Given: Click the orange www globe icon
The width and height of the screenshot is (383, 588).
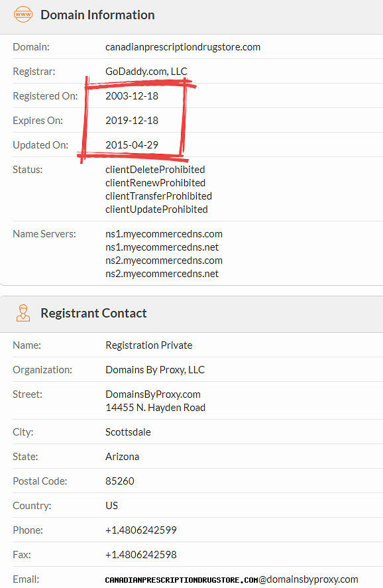Looking at the screenshot, I should (x=23, y=15).
